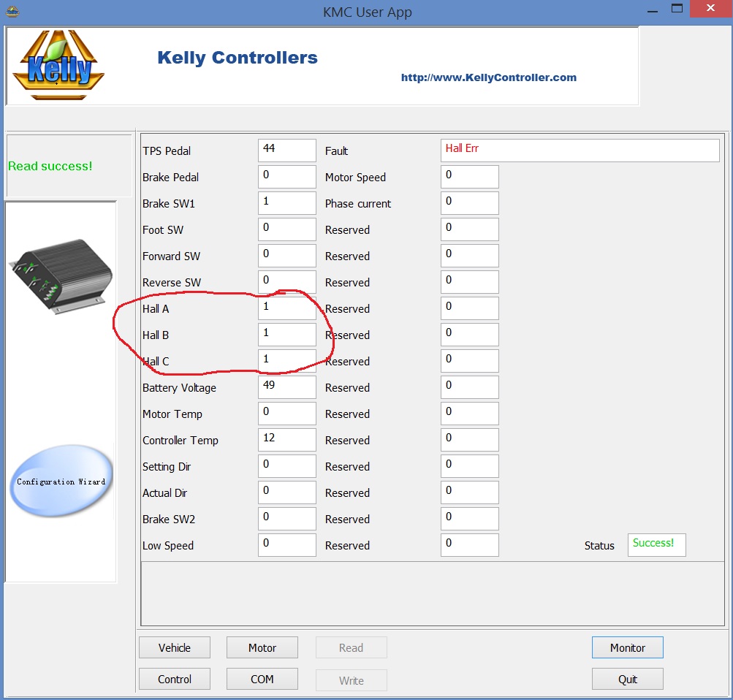
Task: Click the 'Setting Dir' label
Action: click(x=167, y=467)
